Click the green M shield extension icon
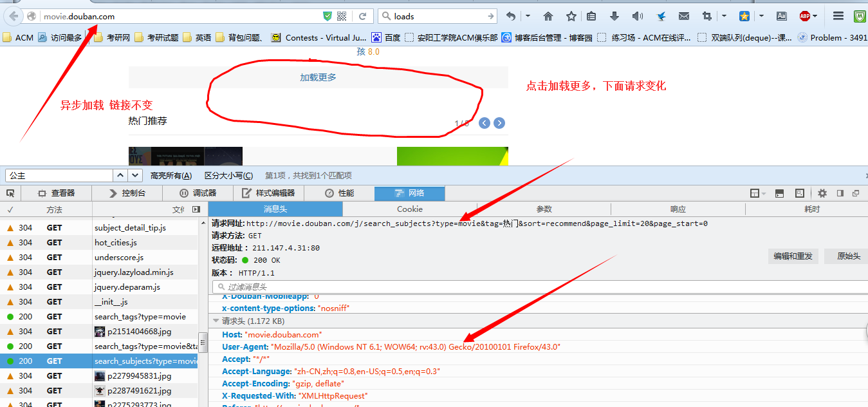868x407 pixels. click(x=860, y=16)
